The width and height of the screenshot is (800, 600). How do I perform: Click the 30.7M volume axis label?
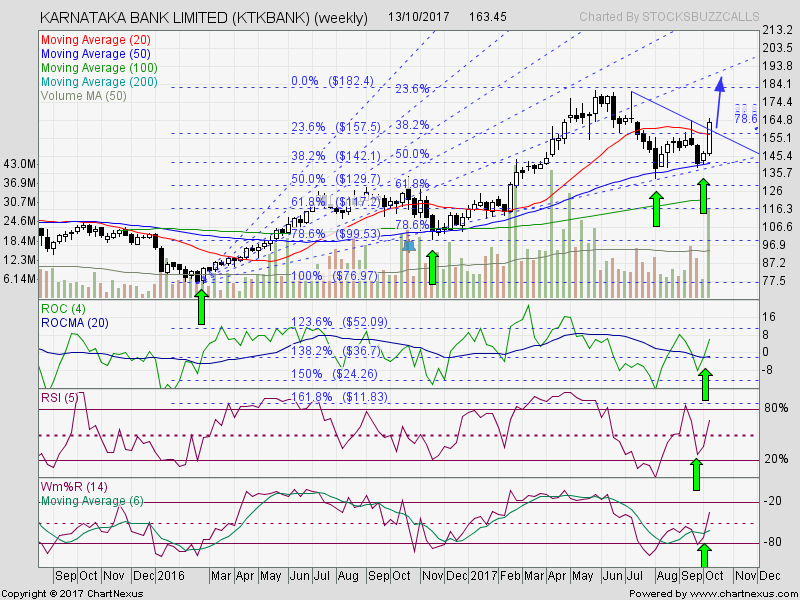pos(19,202)
